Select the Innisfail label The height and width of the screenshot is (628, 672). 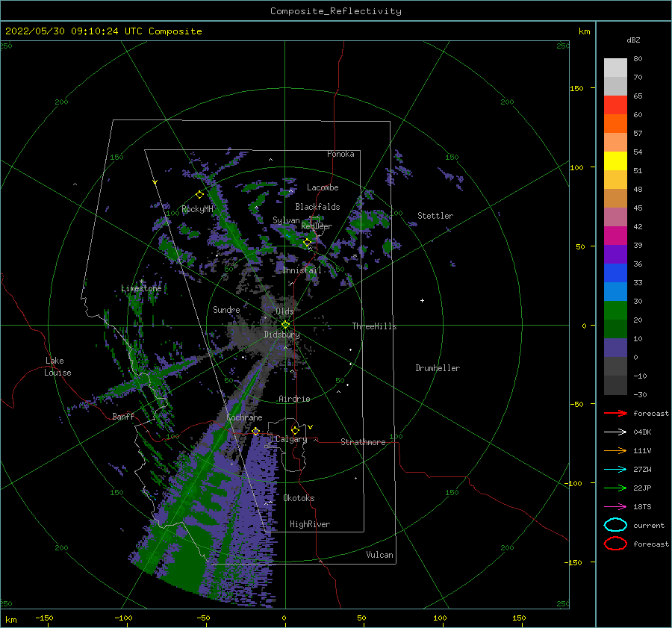point(302,270)
